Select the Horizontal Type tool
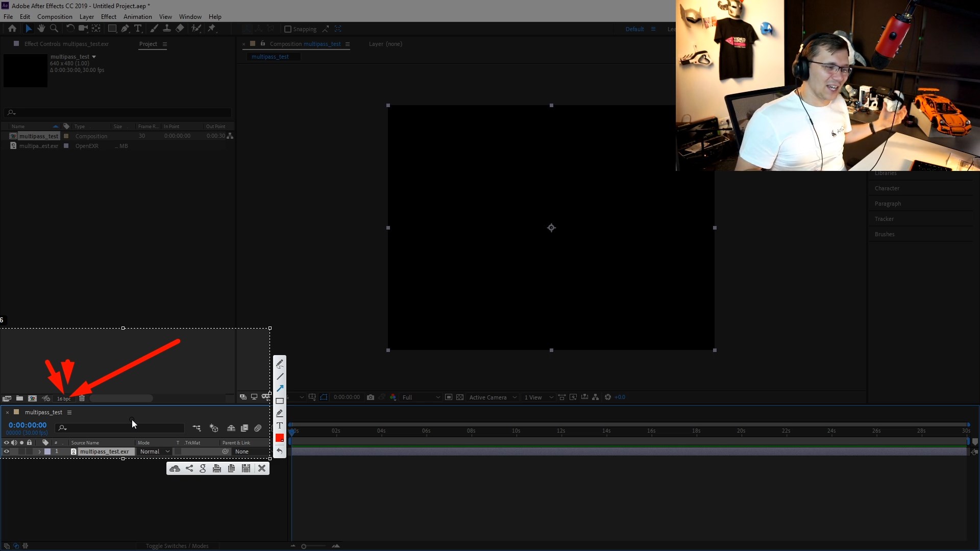 (x=138, y=29)
